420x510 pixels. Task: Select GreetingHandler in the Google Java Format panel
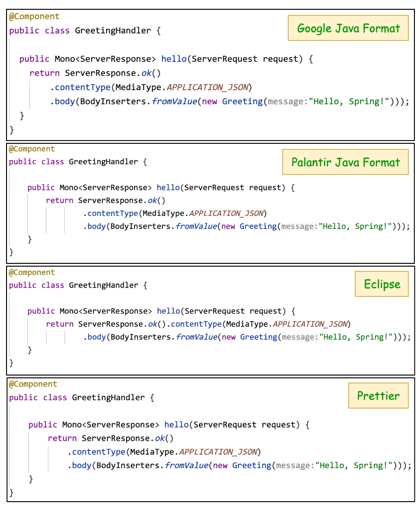point(113,31)
